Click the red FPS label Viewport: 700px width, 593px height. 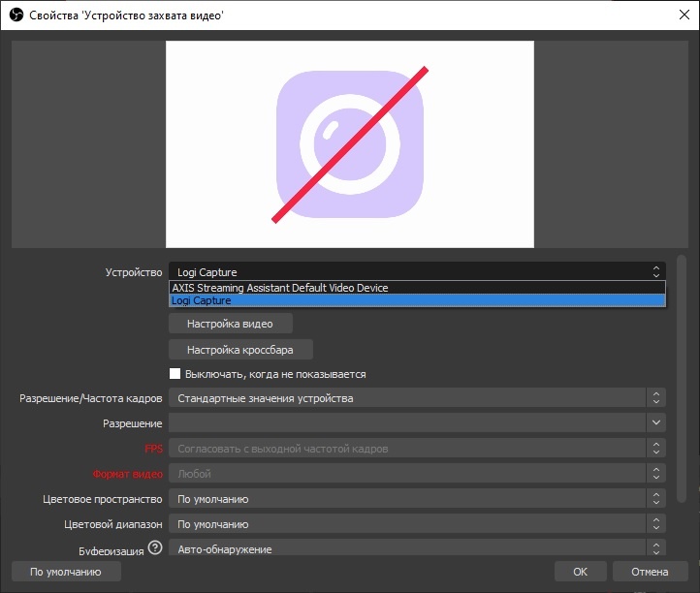[x=153, y=449]
